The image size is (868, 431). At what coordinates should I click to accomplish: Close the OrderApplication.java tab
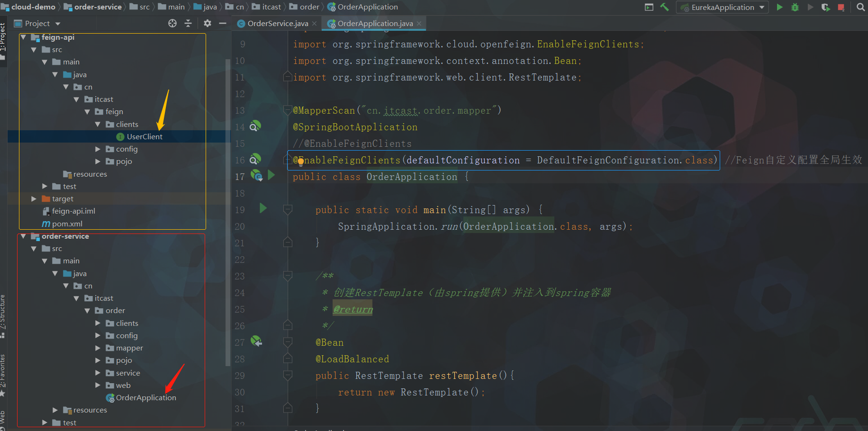(x=419, y=23)
